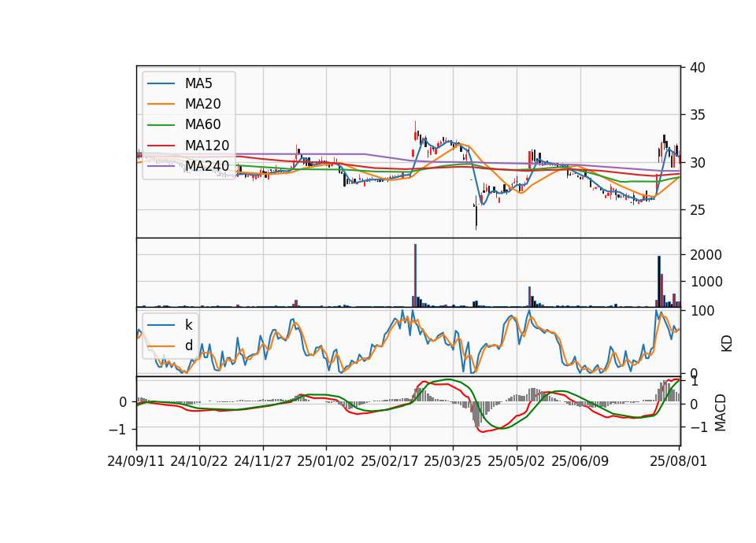This screenshot has width=756, height=543.
Task: Click the red MA120 legend line sample
Action: tap(161, 146)
